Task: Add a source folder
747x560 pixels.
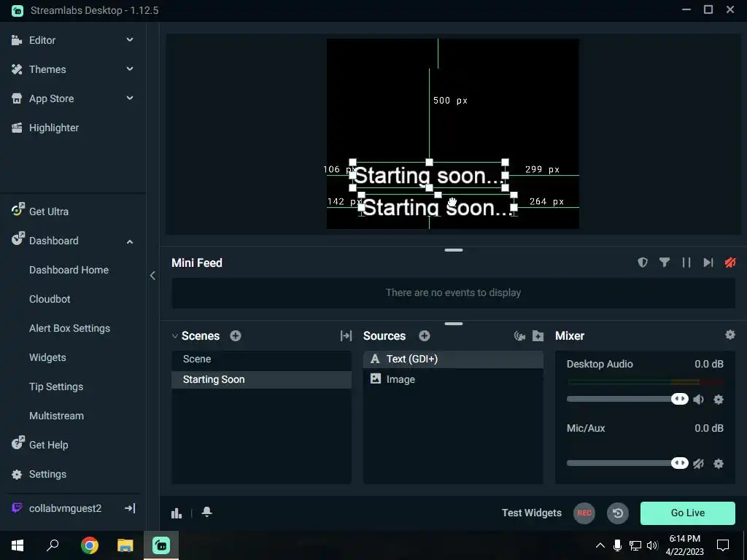Action: [538, 336]
